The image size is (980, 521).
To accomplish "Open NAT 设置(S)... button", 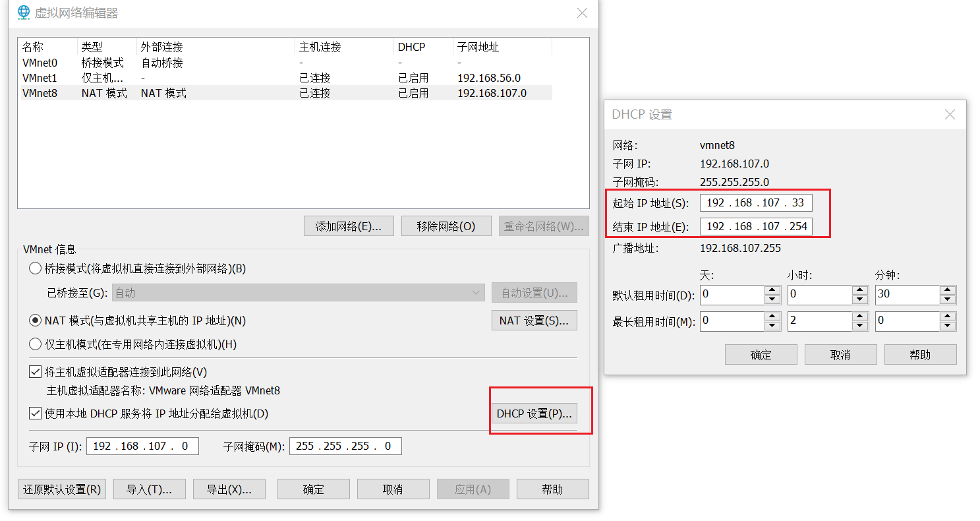I will (x=534, y=321).
